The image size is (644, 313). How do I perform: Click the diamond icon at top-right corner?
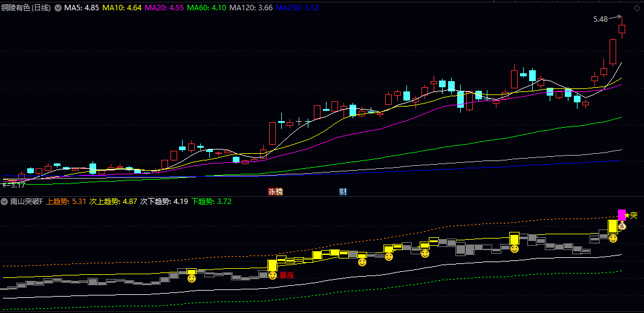click(x=637, y=8)
